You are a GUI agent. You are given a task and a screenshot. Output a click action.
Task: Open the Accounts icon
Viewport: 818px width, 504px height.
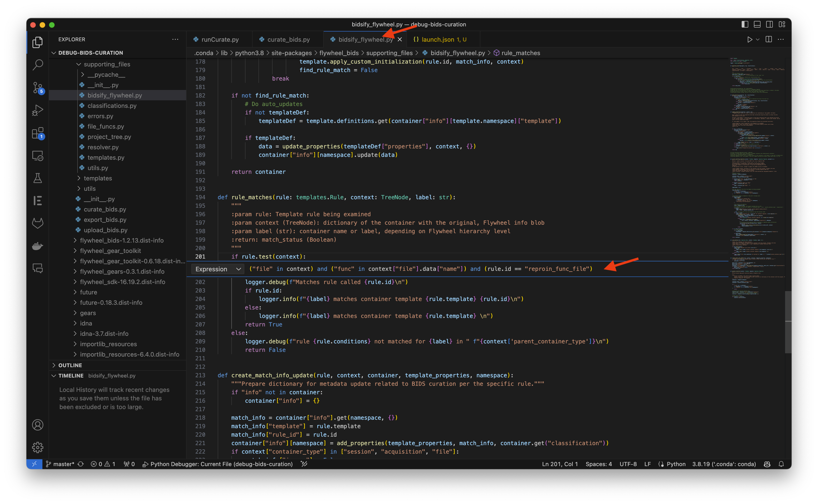(38, 425)
